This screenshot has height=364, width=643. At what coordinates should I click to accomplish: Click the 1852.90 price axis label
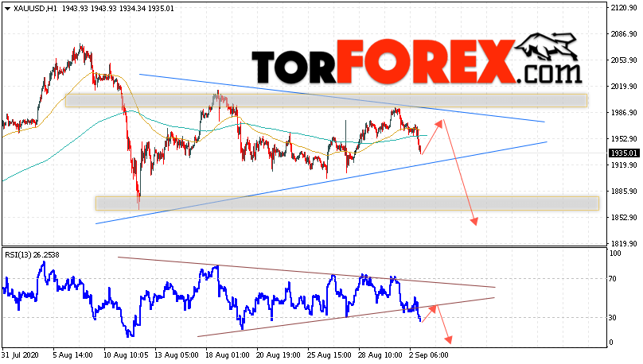pos(624,218)
